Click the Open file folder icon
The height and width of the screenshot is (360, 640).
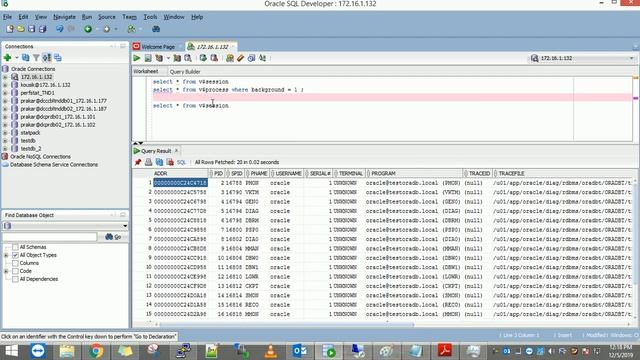[20, 29]
